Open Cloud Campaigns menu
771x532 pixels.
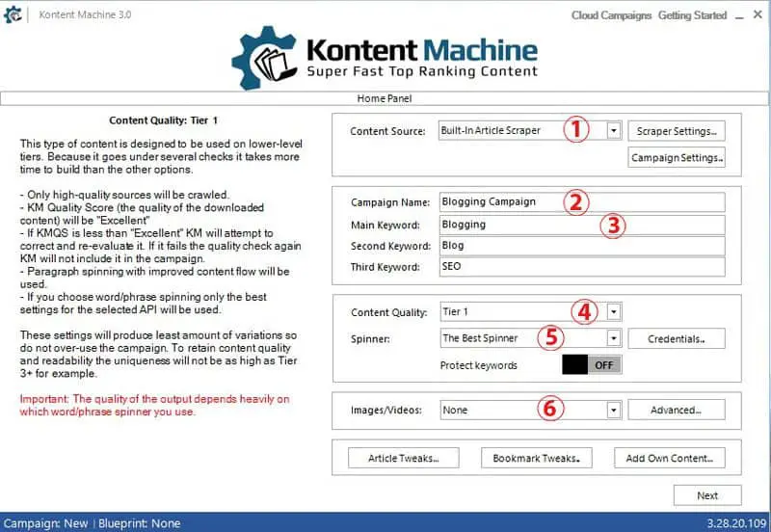pyautogui.click(x=611, y=15)
